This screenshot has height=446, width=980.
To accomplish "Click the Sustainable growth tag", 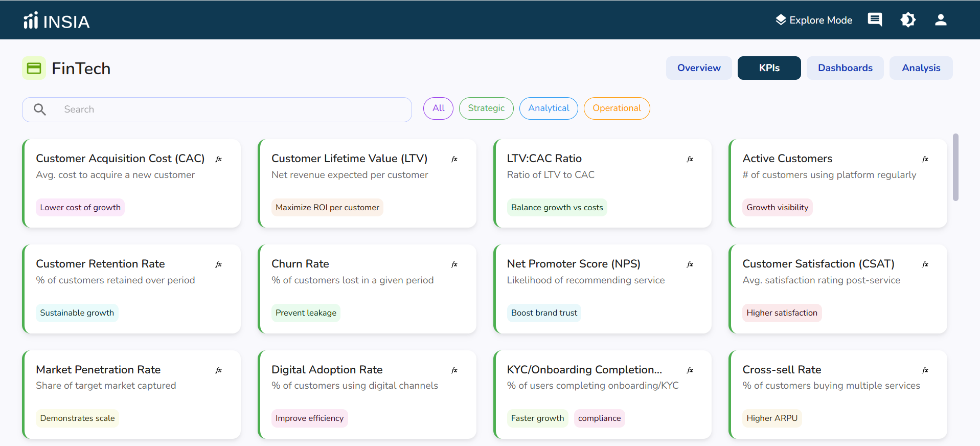I will (x=77, y=313).
